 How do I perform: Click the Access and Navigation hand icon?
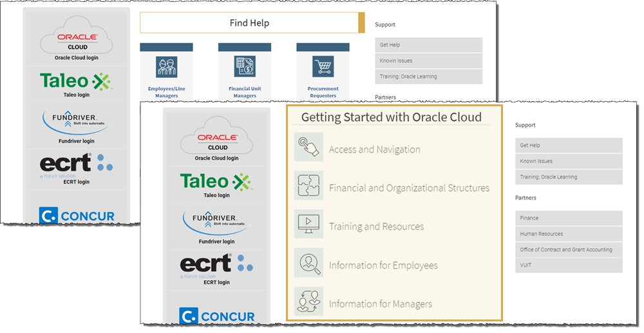pos(308,147)
